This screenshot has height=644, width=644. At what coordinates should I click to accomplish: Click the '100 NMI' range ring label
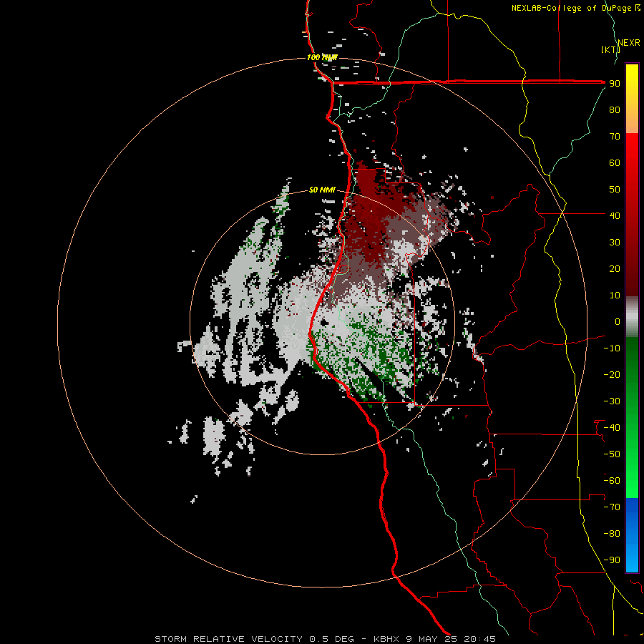tap(322, 57)
